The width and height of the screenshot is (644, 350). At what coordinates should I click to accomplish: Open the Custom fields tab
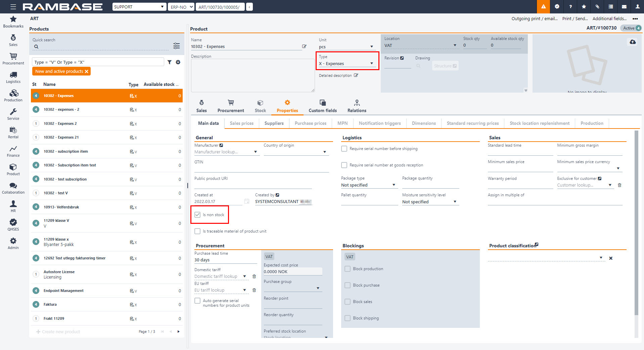[322, 106]
